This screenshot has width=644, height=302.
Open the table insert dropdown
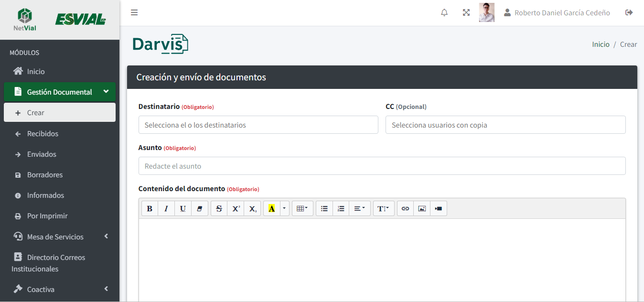(302, 209)
